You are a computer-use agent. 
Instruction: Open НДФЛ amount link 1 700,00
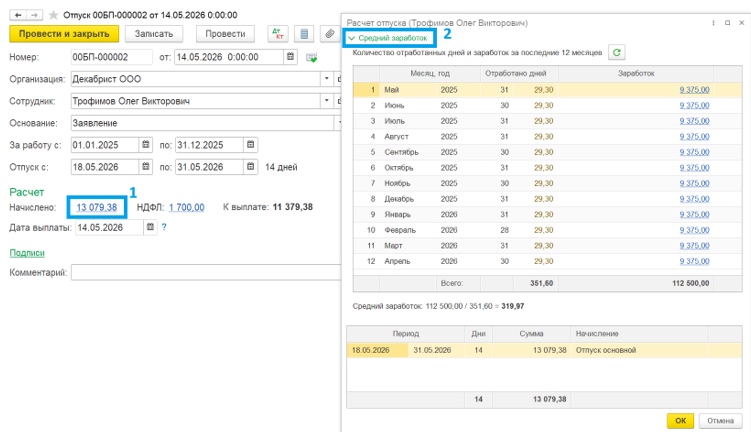186,207
